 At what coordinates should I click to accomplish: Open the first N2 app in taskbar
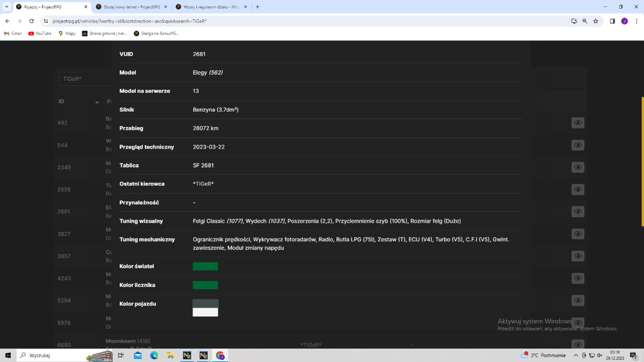(x=187, y=355)
